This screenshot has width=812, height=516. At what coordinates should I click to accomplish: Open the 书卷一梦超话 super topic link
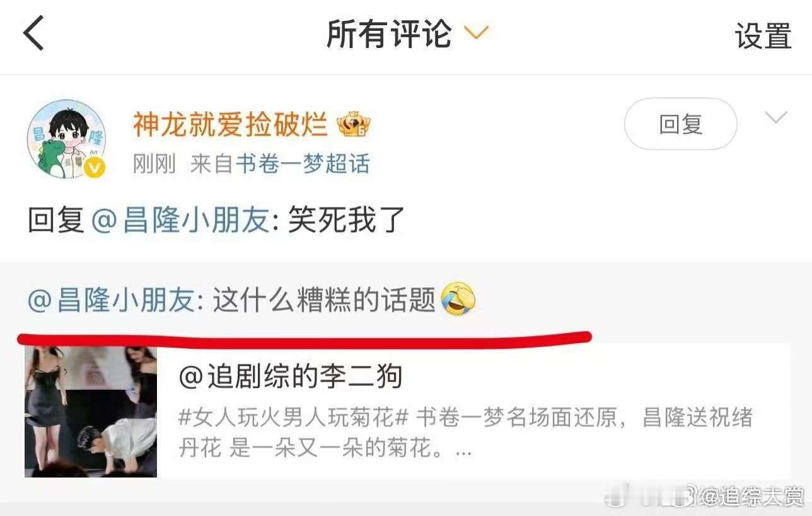303,165
